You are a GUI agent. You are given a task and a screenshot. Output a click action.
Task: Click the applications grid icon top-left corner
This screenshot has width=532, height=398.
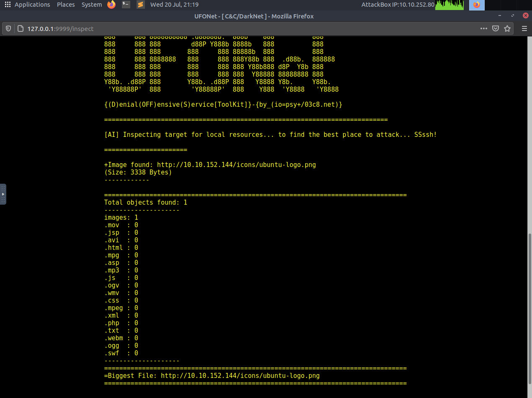(x=7, y=4)
